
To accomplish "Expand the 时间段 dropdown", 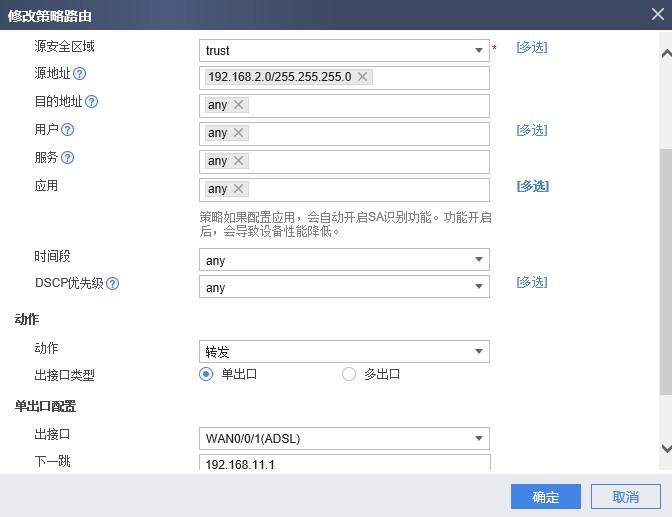I will (344, 260).
